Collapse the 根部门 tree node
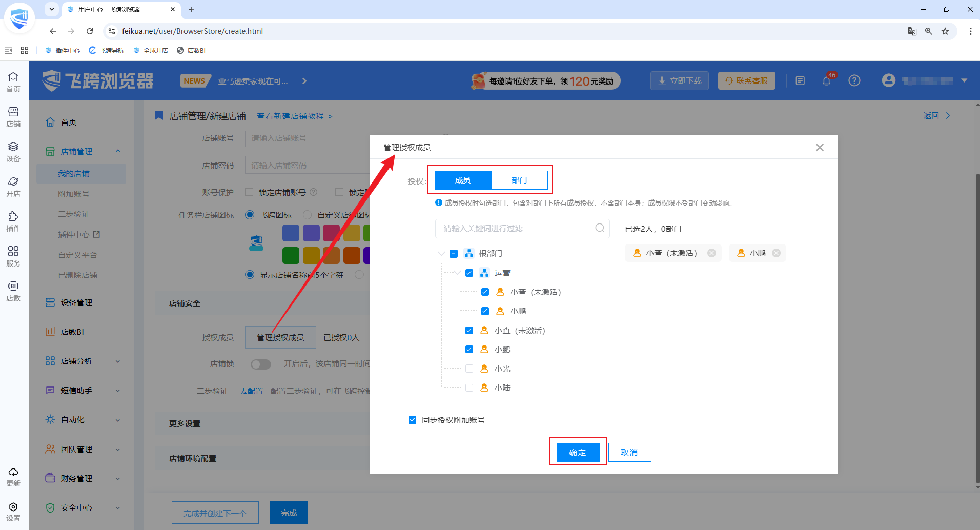The width and height of the screenshot is (980, 530). click(441, 253)
